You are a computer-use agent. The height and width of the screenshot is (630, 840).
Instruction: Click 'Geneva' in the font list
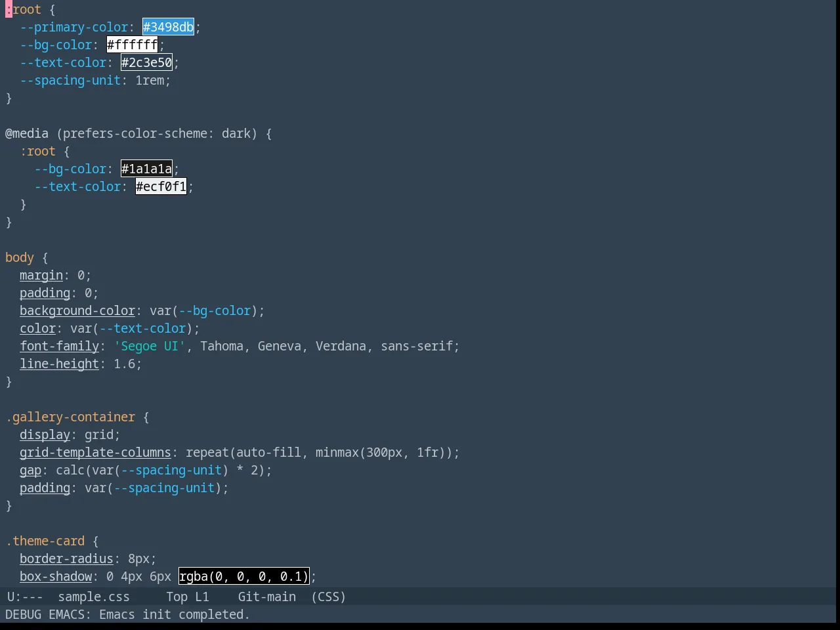pyautogui.click(x=280, y=346)
